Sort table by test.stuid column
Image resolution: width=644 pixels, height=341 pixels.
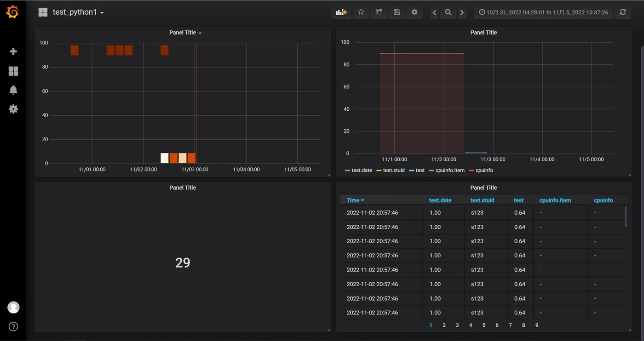pos(482,200)
